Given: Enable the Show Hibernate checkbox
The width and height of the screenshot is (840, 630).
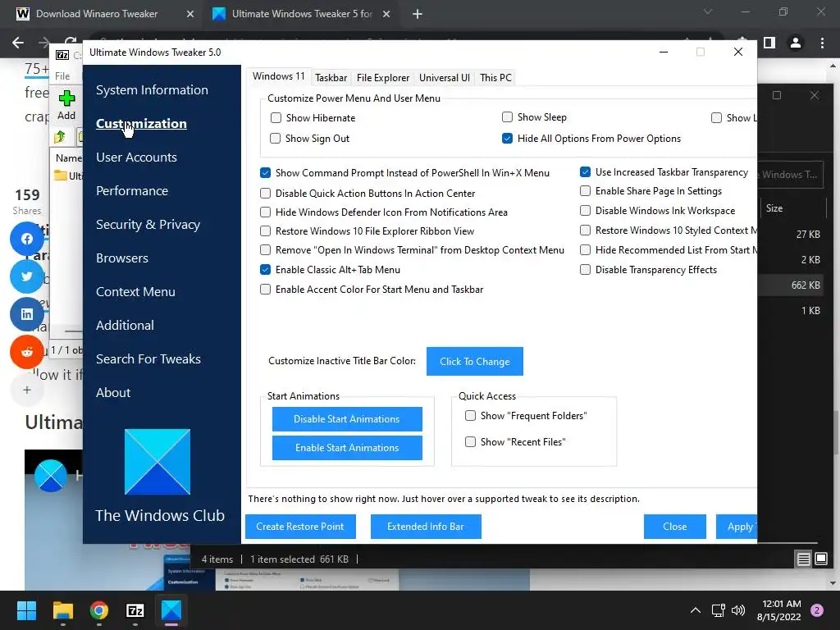Looking at the screenshot, I should [276, 118].
